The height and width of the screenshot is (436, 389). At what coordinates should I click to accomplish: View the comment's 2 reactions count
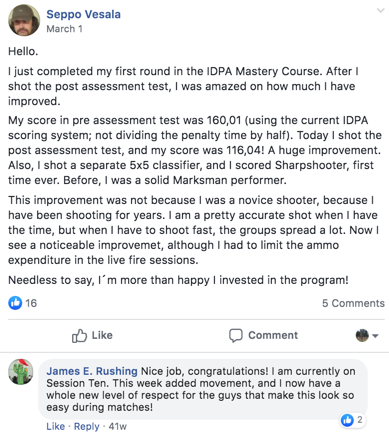pyautogui.click(x=360, y=420)
